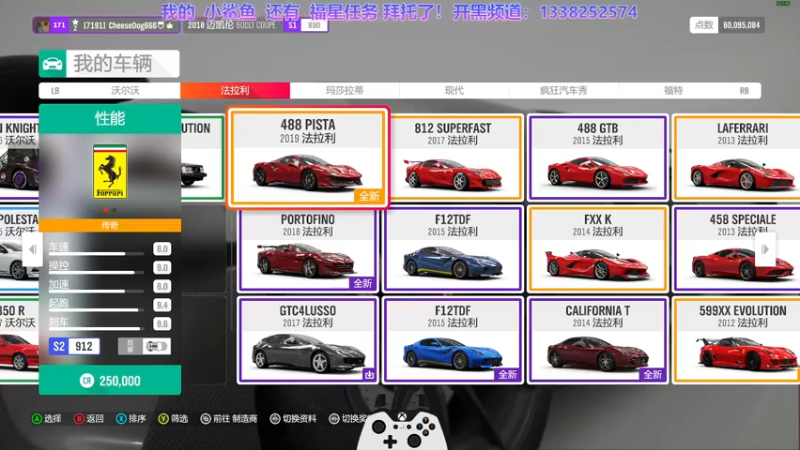Click the S2 class badge

(x=59, y=346)
